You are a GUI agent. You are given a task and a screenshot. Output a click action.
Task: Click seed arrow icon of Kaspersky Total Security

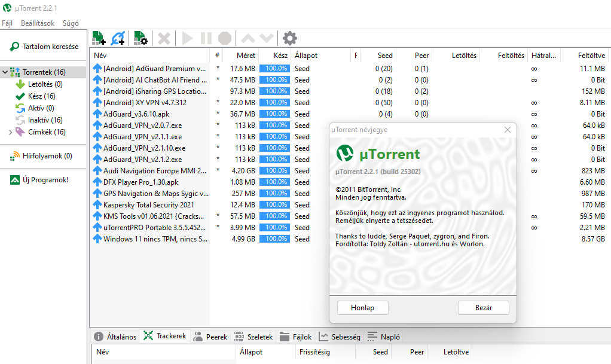[97, 204]
